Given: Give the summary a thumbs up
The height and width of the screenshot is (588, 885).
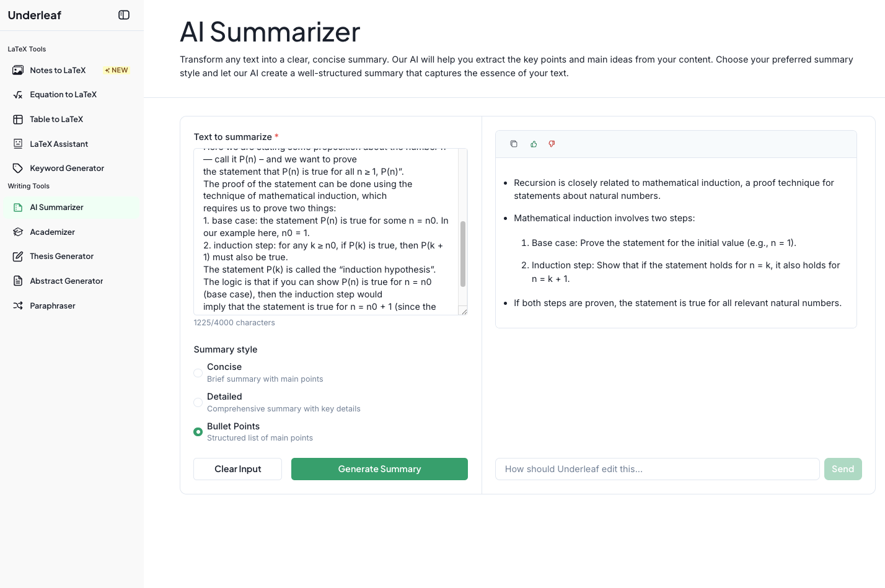Looking at the screenshot, I should click(x=534, y=143).
